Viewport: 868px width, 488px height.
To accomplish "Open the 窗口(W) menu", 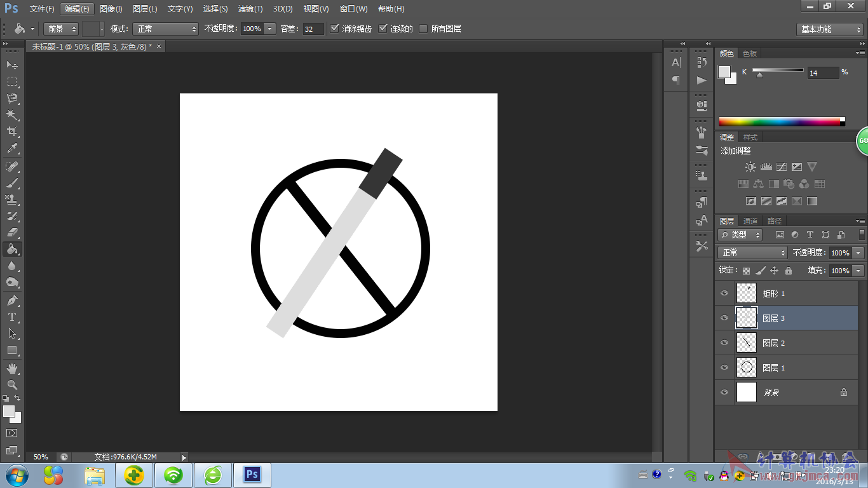I will (x=353, y=9).
